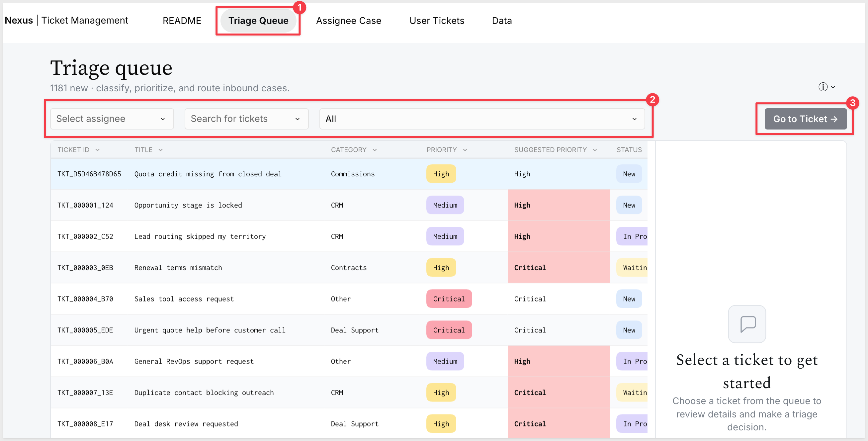Open the info icon menu
868x441 pixels.
826,87
